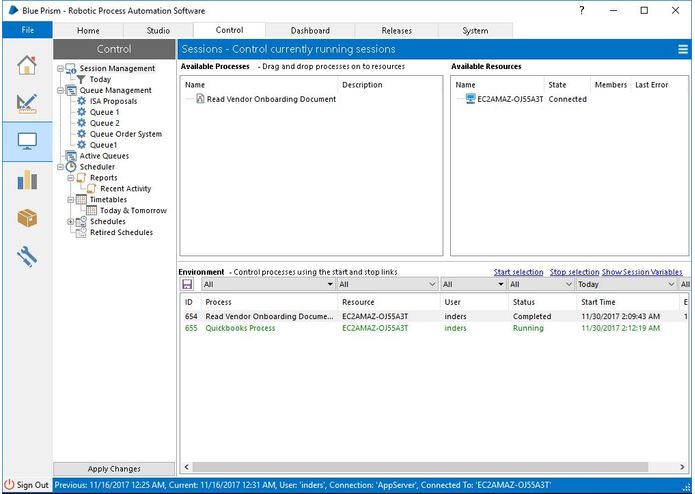Click the Timetables calendar icon
This screenshot has width=695, height=494.
81,200
